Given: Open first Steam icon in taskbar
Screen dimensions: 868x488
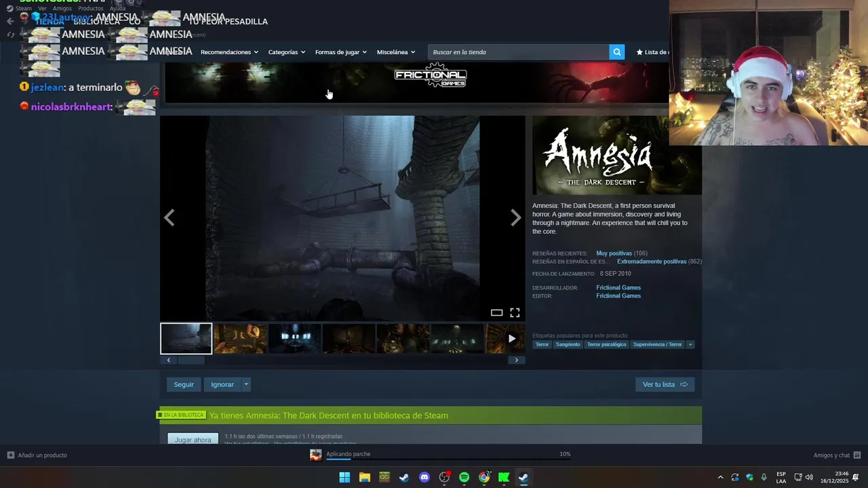Looking at the screenshot, I should pos(404,477).
